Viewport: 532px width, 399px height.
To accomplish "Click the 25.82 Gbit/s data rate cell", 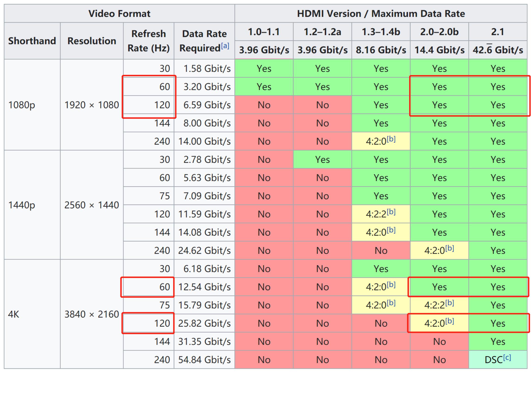I will point(204,323).
